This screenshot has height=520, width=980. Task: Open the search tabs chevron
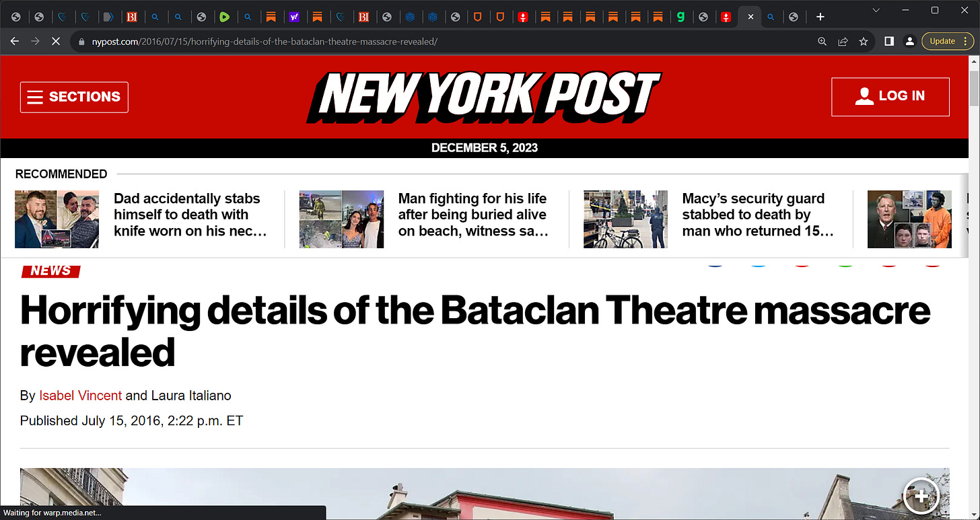point(876,10)
